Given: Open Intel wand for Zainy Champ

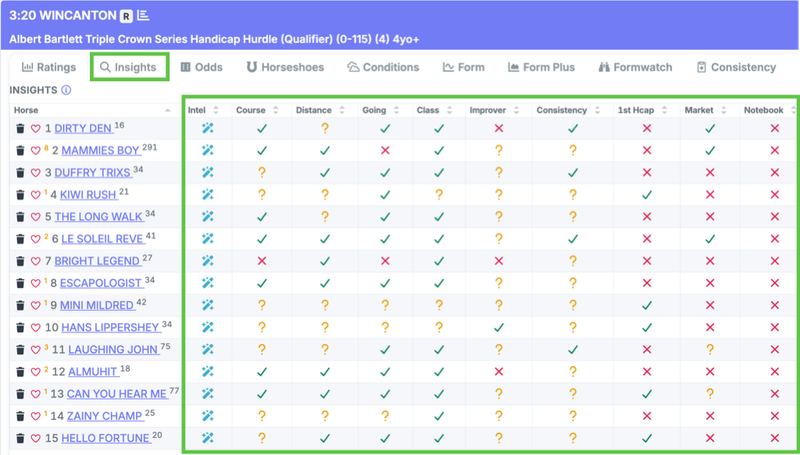Looking at the screenshot, I should click(208, 415).
